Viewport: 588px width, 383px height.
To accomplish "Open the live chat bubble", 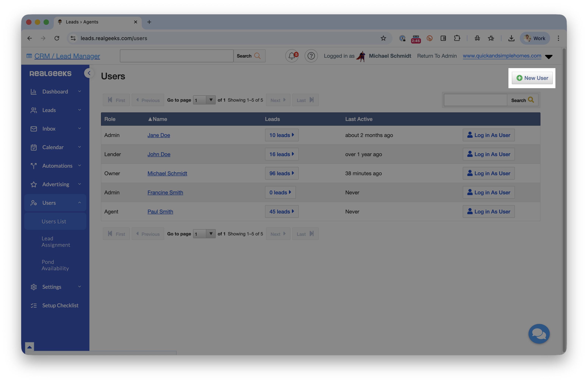I will (539, 334).
